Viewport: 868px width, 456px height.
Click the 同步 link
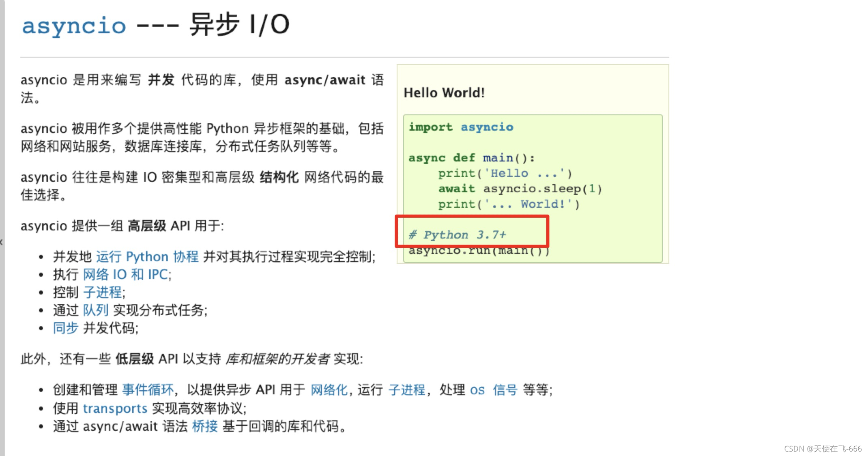(65, 328)
